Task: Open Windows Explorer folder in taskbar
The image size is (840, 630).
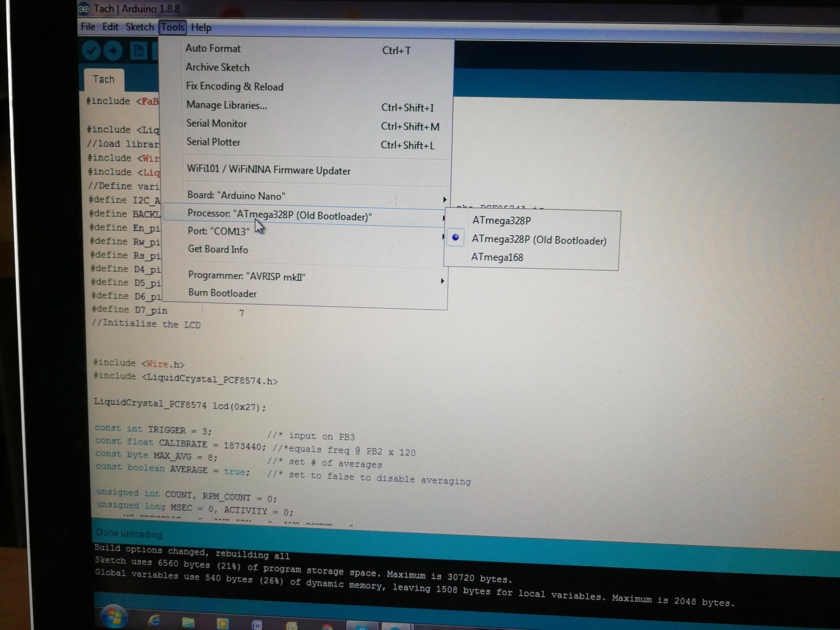Action: (188, 623)
